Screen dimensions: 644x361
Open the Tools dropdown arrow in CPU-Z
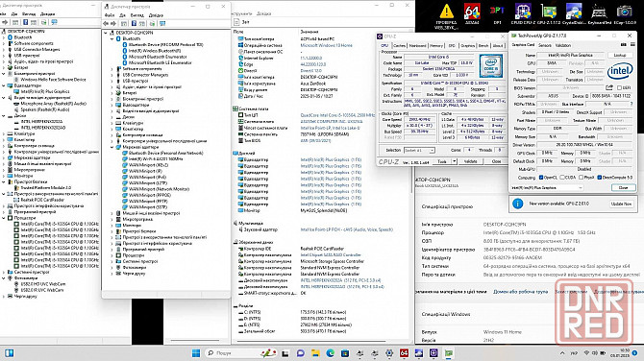(x=455, y=161)
